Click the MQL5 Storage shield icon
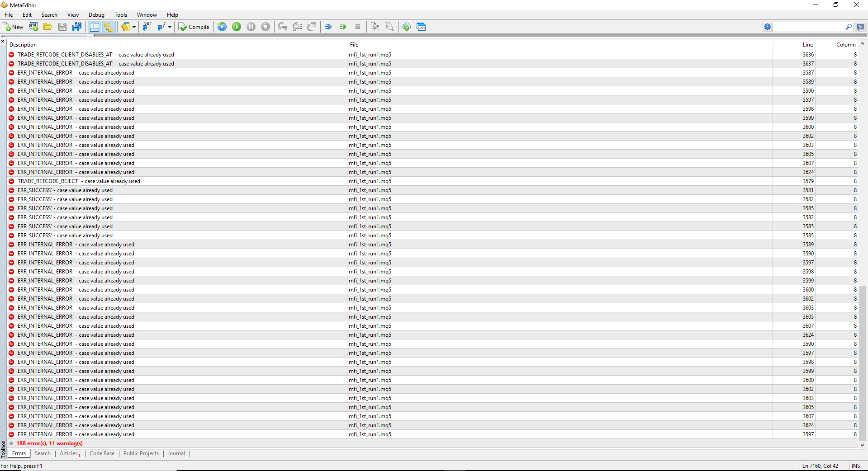The height and width of the screenshot is (471, 868). pyautogui.click(x=407, y=27)
